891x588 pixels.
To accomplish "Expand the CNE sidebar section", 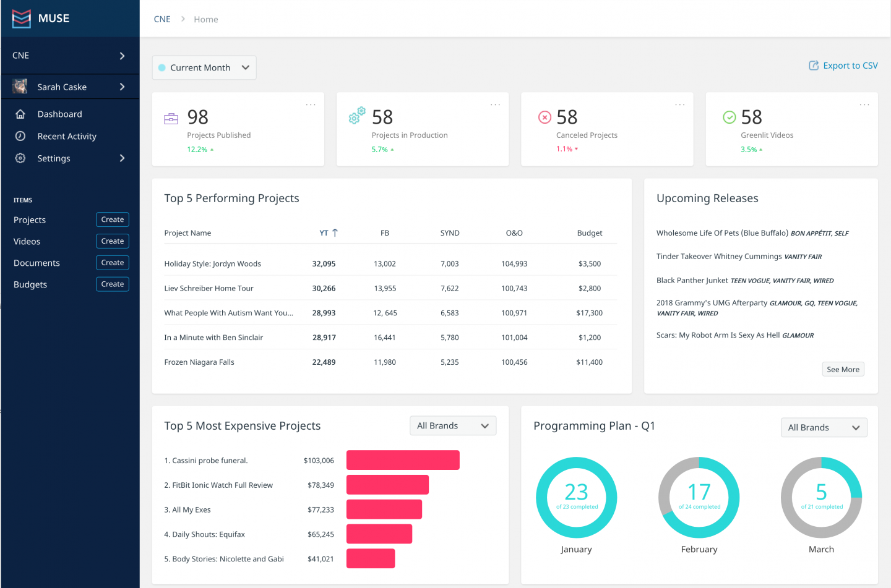I will 122,56.
